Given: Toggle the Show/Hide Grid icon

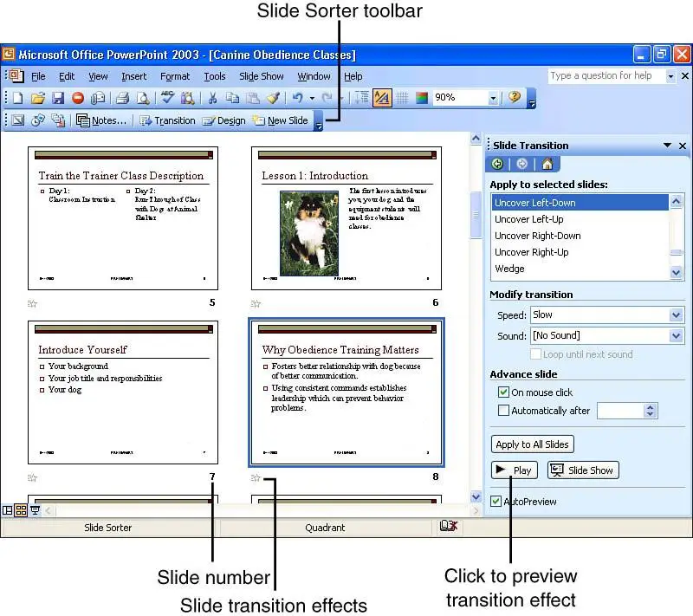Looking at the screenshot, I should [x=402, y=98].
